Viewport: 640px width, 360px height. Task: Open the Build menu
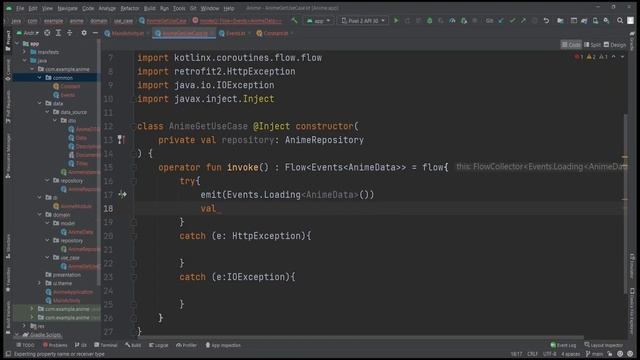pos(149,8)
